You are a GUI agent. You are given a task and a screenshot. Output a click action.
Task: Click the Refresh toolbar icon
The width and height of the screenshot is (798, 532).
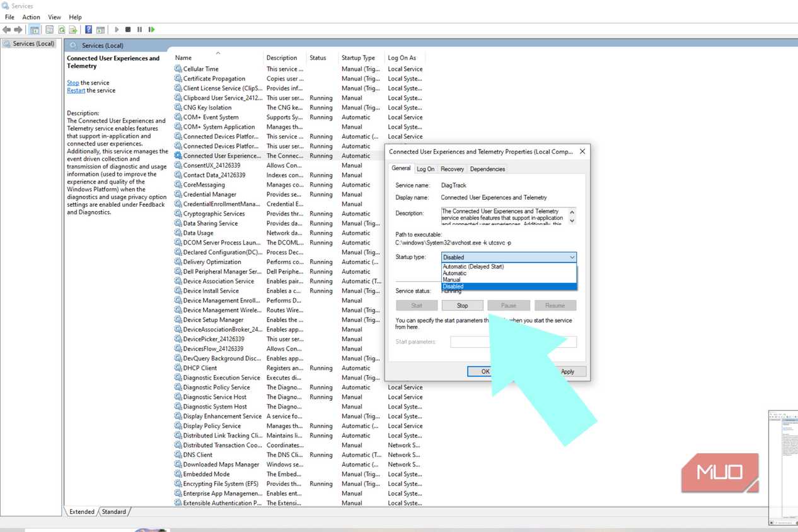pos(62,30)
